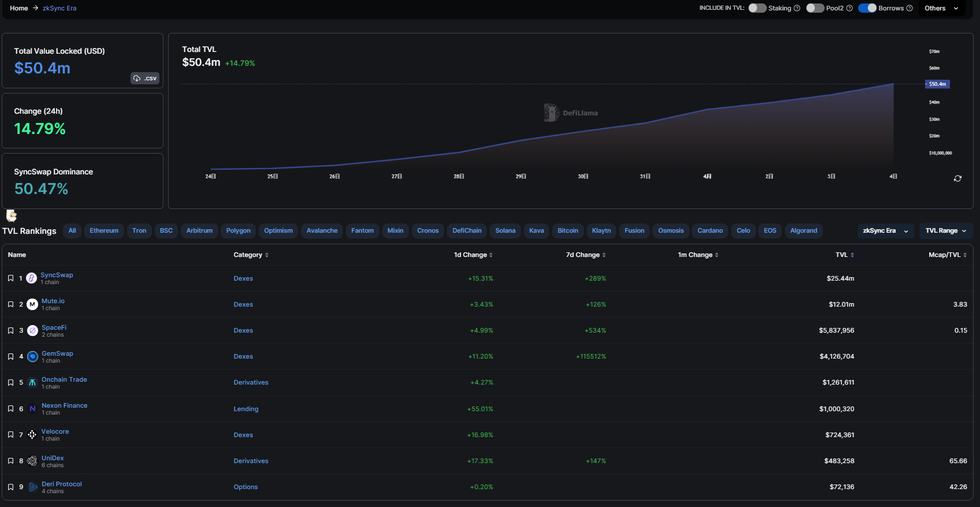Viewport: 980px width, 507px height.
Task: Bookmark the Mute.io protocol
Action: point(10,304)
